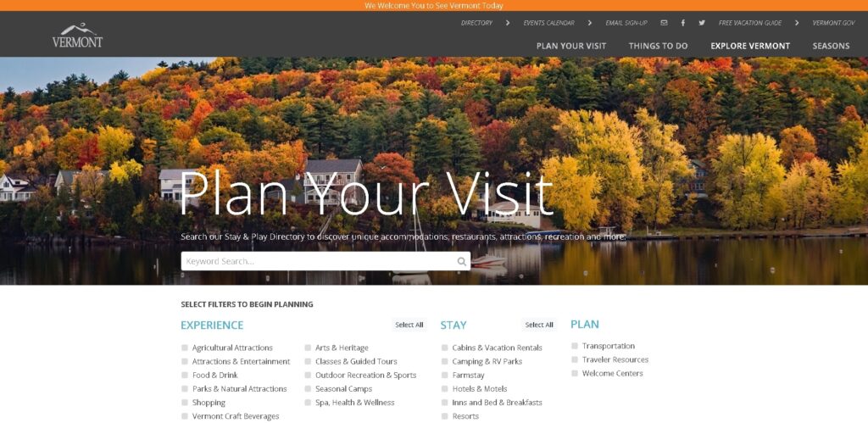The height and width of the screenshot is (423, 868).
Task: Click the search magnifier icon
Action: click(462, 261)
